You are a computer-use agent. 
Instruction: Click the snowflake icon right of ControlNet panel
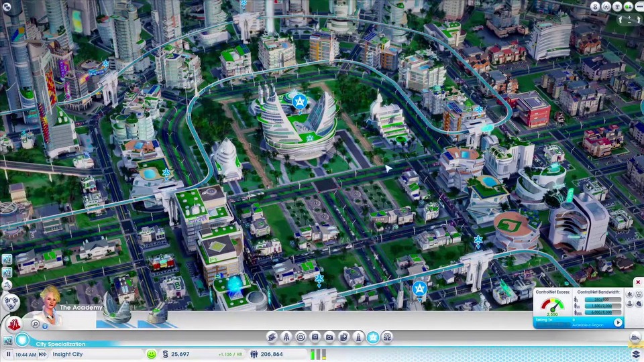630,295
